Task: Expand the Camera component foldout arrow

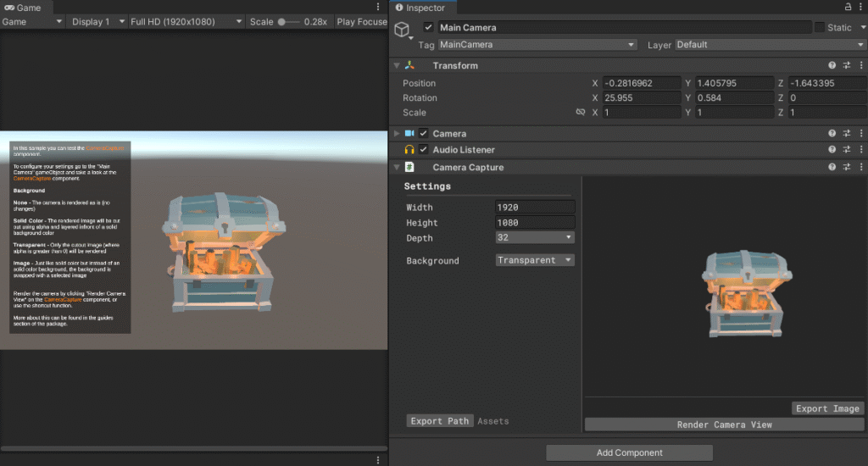Action: (x=396, y=134)
